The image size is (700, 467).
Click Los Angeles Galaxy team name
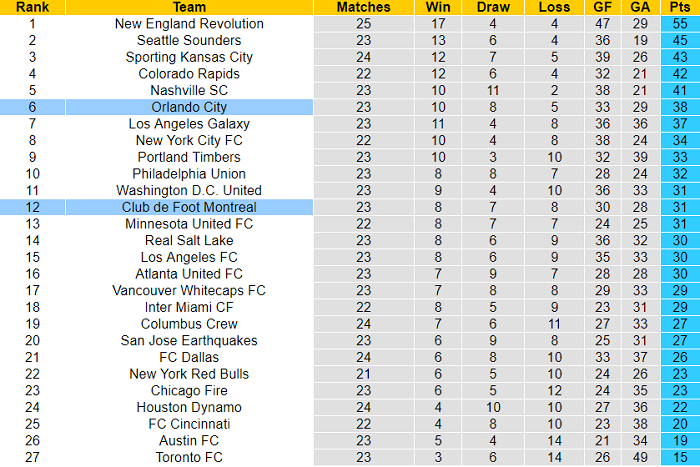[189, 123]
